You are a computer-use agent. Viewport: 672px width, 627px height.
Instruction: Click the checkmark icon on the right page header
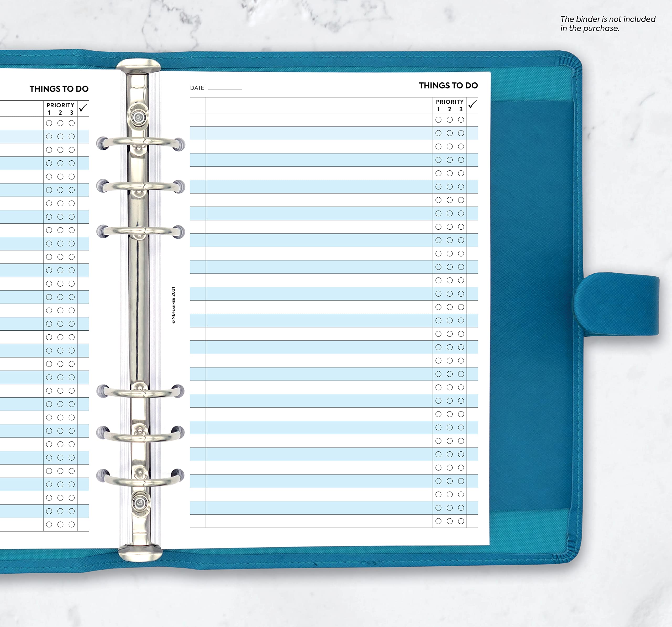[472, 104]
